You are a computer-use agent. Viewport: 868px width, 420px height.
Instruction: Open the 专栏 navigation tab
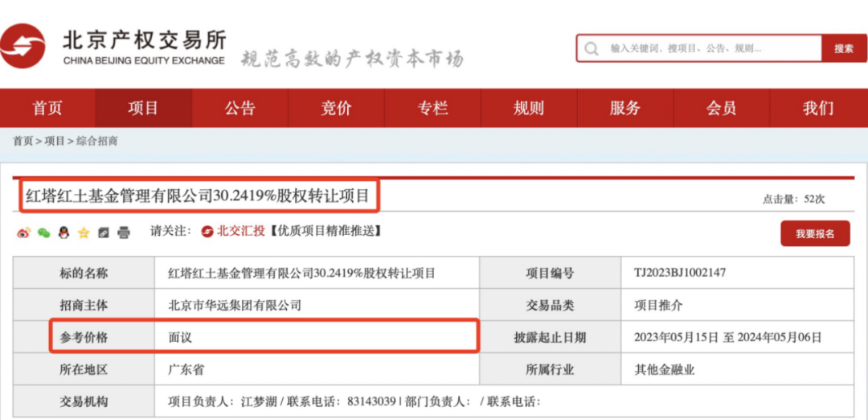coord(432,108)
